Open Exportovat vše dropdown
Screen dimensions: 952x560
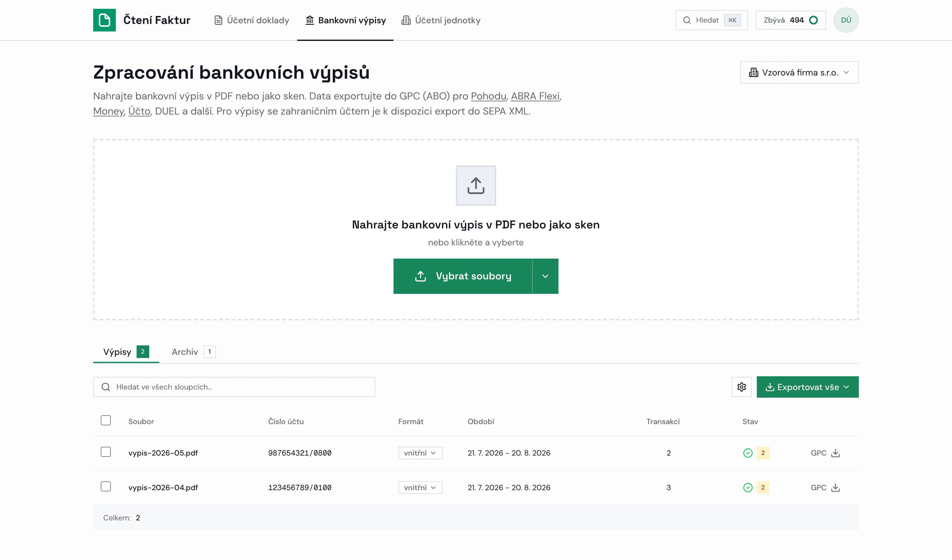807,387
